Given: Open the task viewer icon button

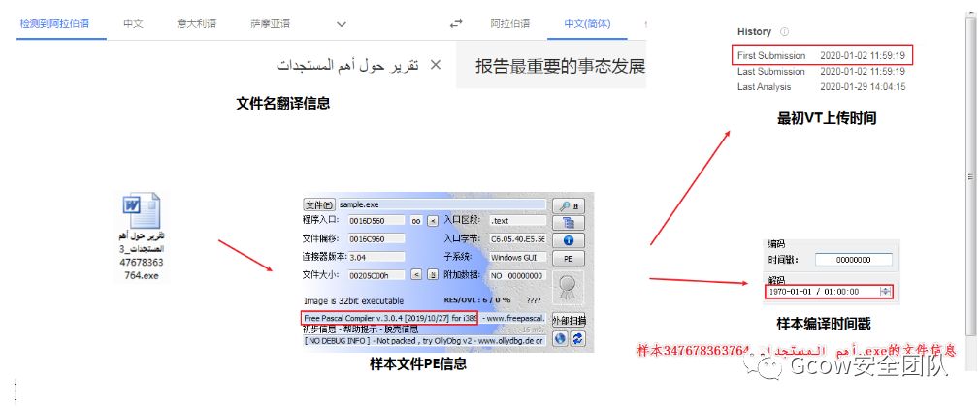Looking at the screenshot, I should [x=569, y=223].
